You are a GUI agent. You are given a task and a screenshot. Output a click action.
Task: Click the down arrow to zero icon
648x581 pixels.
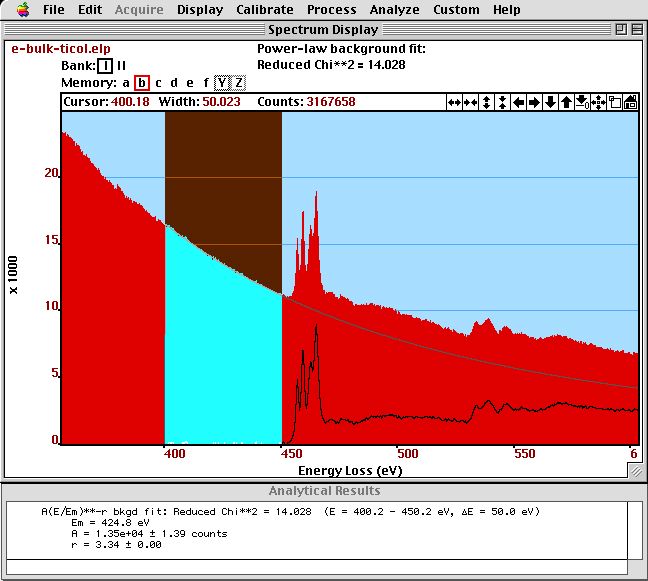tap(582, 102)
